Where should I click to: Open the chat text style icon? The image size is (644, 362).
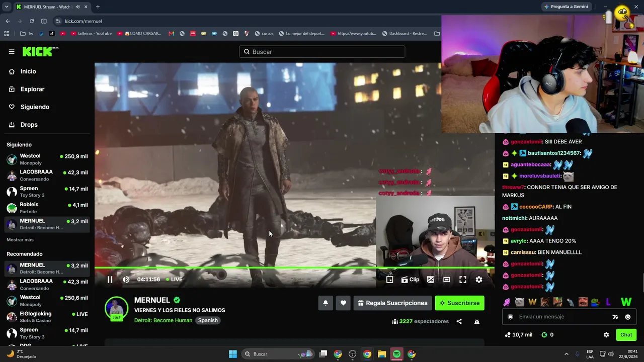615,317
